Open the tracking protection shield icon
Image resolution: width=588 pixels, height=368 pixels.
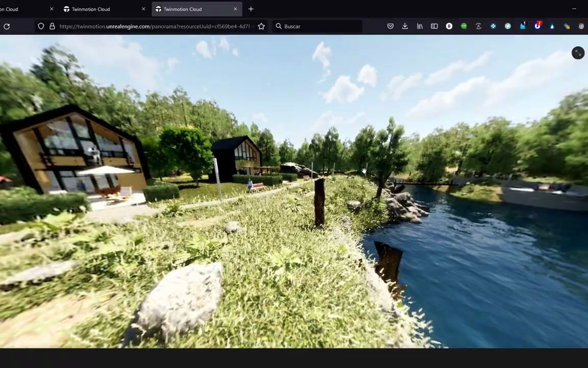[x=41, y=26]
